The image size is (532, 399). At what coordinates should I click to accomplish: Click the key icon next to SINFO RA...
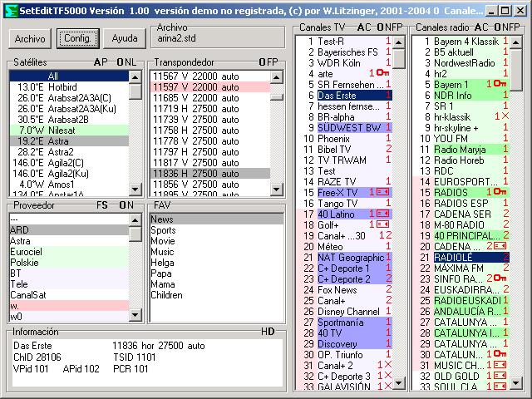coord(501,278)
